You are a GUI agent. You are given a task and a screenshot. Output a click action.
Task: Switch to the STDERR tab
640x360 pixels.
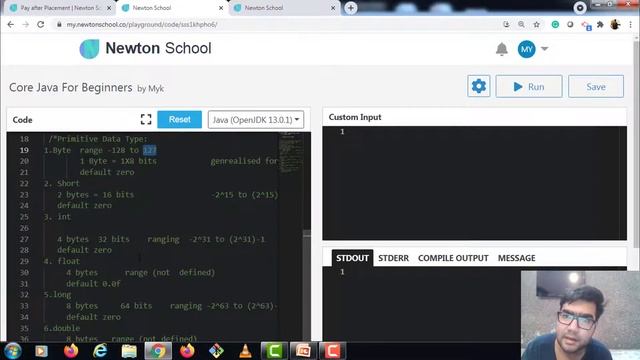(393, 258)
